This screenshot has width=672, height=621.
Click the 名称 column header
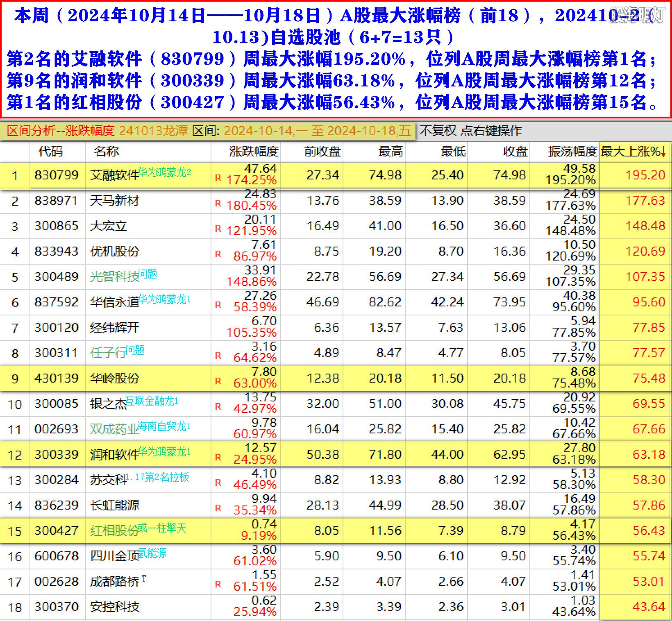point(106,152)
